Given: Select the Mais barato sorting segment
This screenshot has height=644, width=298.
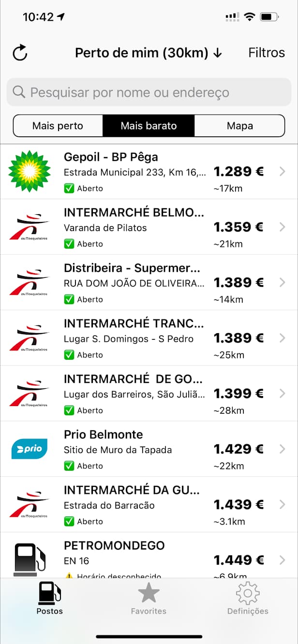Looking at the screenshot, I should tap(149, 126).
